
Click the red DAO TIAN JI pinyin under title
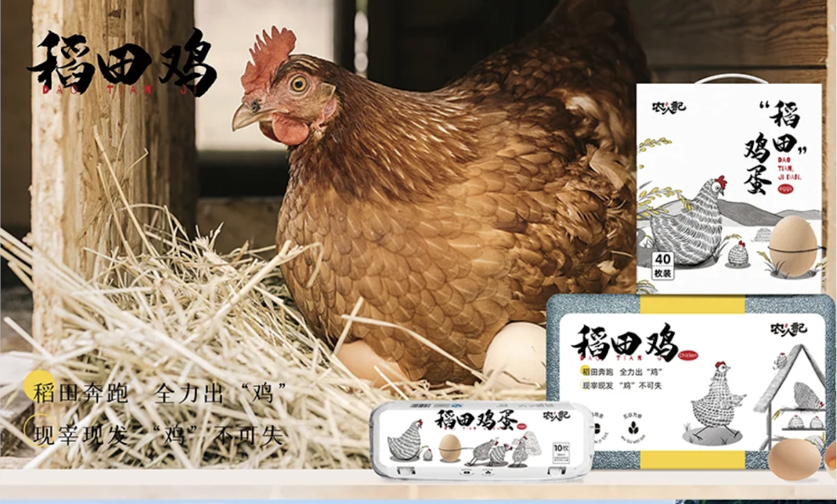[120, 91]
